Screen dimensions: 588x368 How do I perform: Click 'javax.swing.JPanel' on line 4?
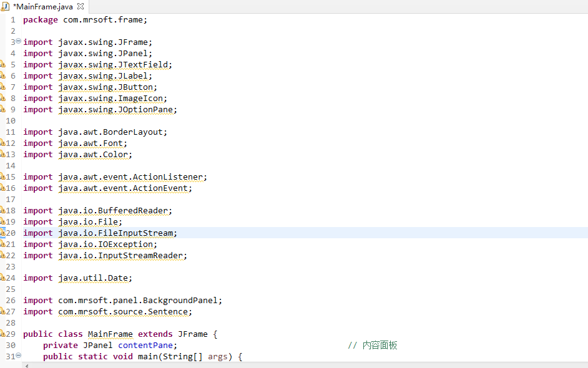coord(103,53)
